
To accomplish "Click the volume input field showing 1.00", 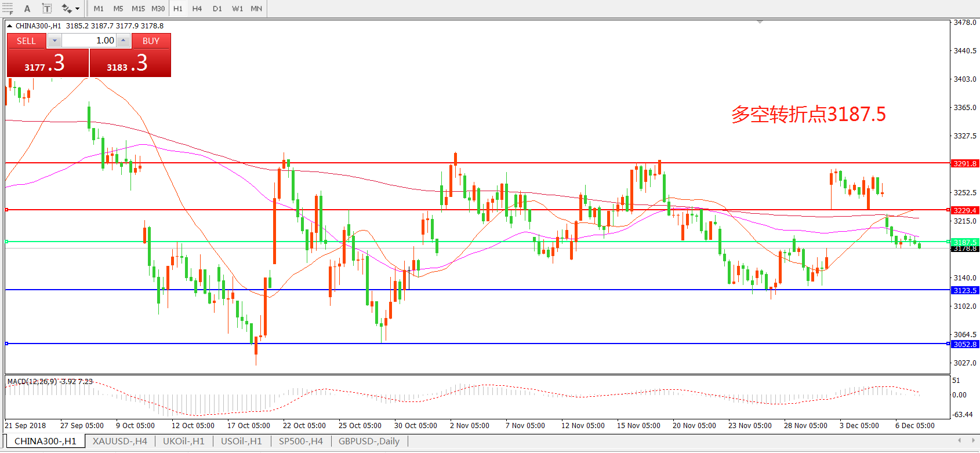I will [x=89, y=41].
